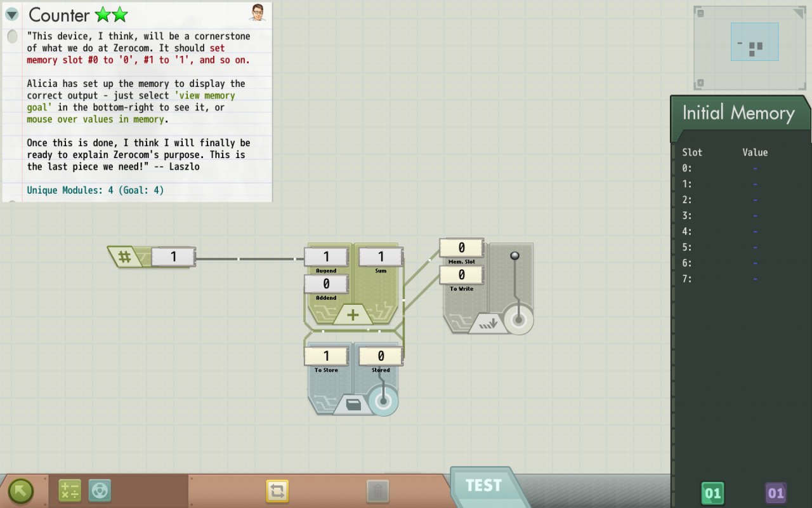Screen dimensions: 812x508
Task: Click the description panel scroll handle
Action: click(12, 37)
